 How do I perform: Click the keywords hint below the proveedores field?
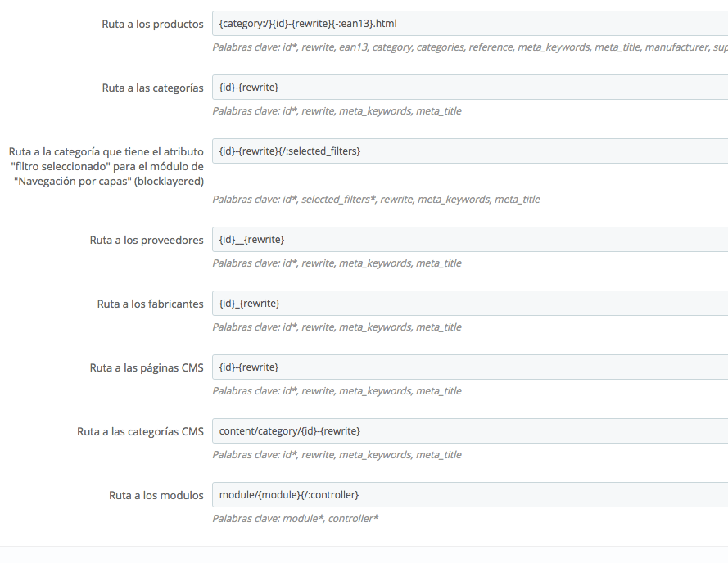click(337, 263)
